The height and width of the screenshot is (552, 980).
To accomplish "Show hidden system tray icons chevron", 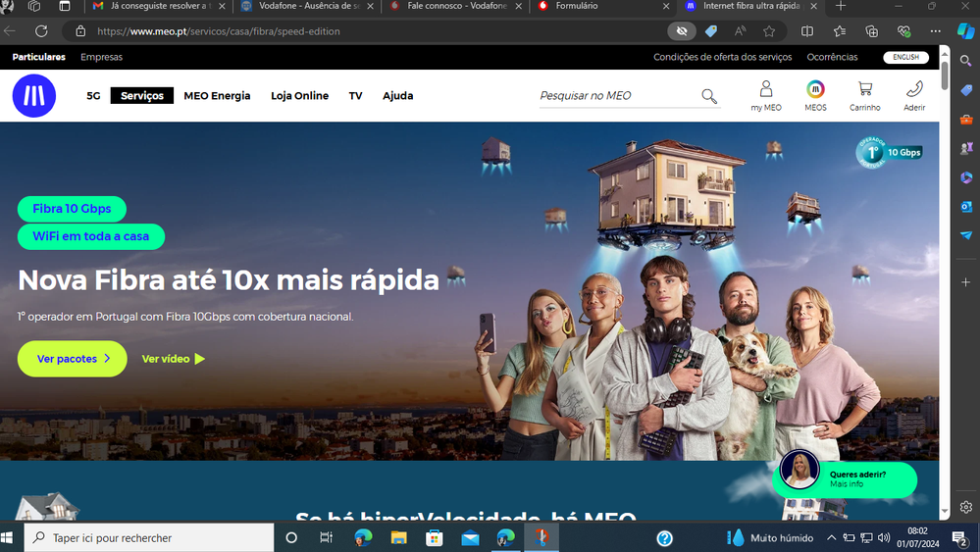I will pyautogui.click(x=831, y=538).
